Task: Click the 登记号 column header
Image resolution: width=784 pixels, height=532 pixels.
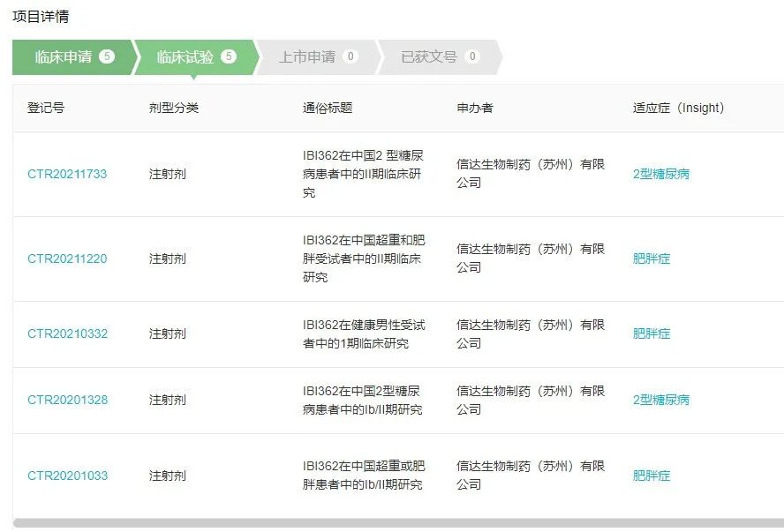Action: click(46, 108)
